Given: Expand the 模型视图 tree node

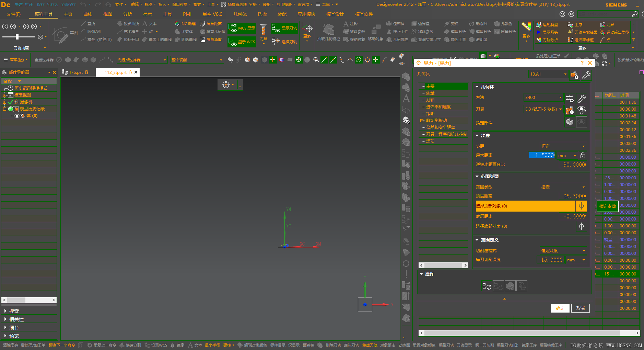Looking at the screenshot, I should click(x=4, y=95).
